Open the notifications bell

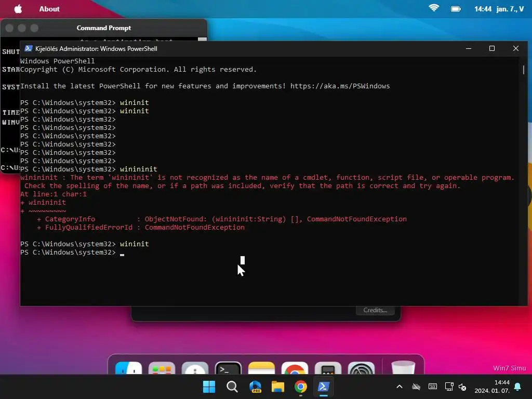[517, 387]
